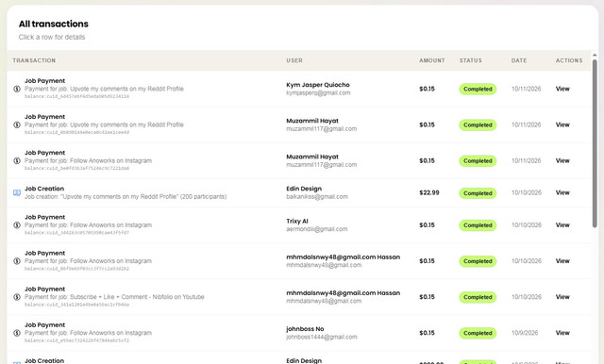Open View for Edin Design's $22.99 job creation
Viewport: 604px width, 364px height.
pyautogui.click(x=562, y=192)
